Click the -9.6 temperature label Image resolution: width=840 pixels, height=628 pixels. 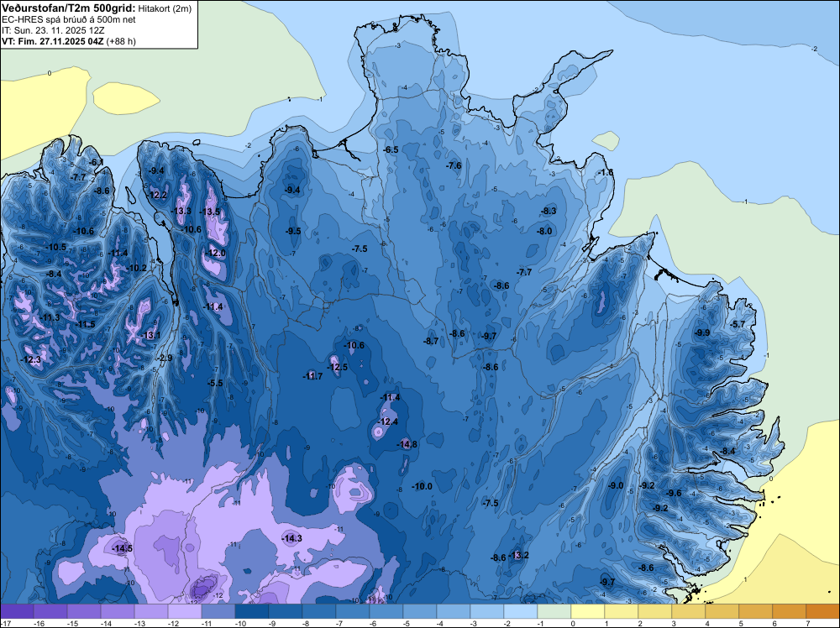674,493
